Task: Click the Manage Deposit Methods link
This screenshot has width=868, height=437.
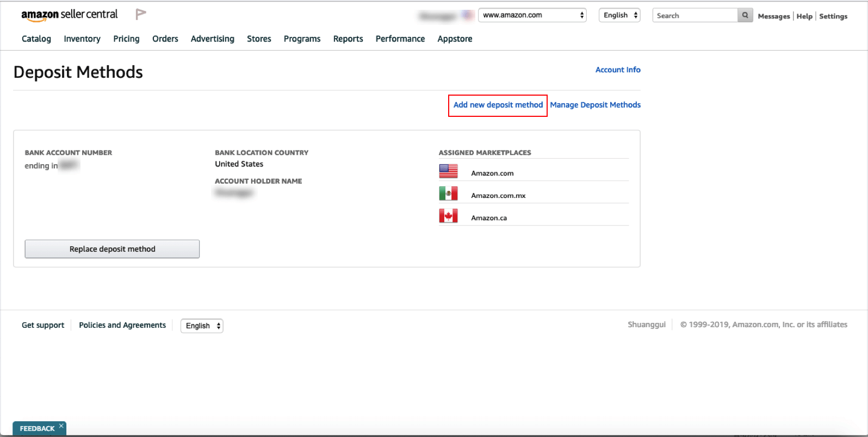Action: point(595,105)
